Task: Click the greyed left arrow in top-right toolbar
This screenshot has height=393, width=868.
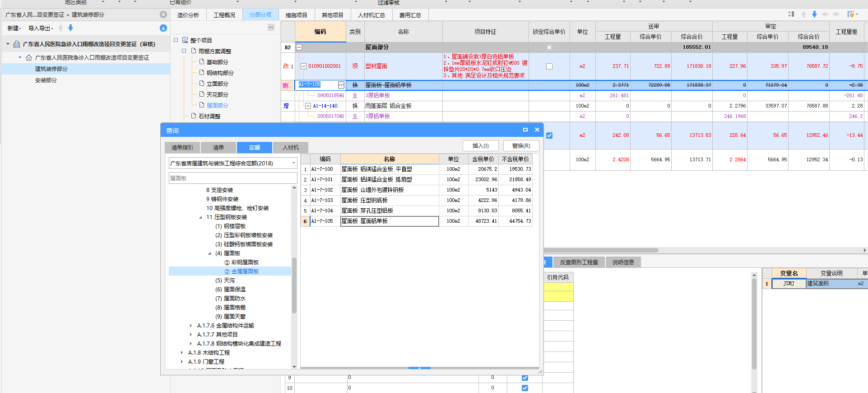Action: 825,14
